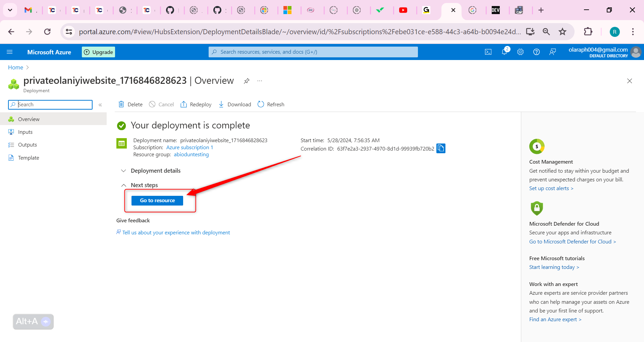The height and width of the screenshot is (342, 644).
Task: Open the account avatar menu
Action: [x=636, y=52]
